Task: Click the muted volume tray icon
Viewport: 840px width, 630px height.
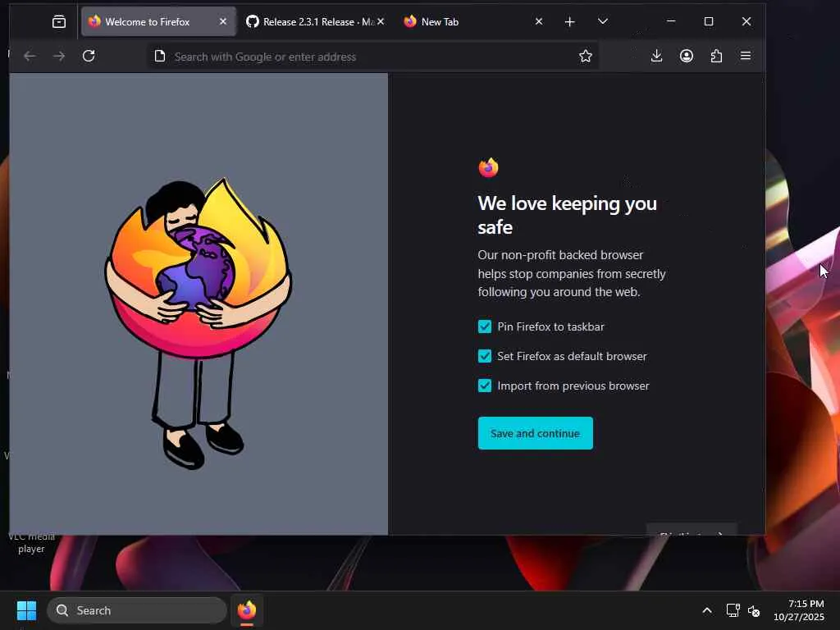Action: [754, 610]
